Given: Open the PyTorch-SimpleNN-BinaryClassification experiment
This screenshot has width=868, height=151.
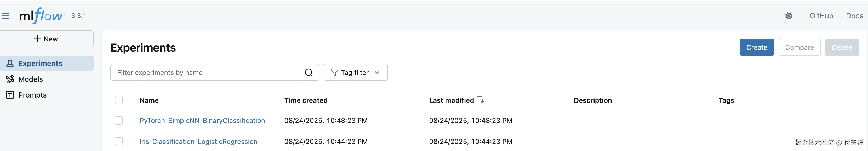Looking at the screenshot, I should [202, 121].
